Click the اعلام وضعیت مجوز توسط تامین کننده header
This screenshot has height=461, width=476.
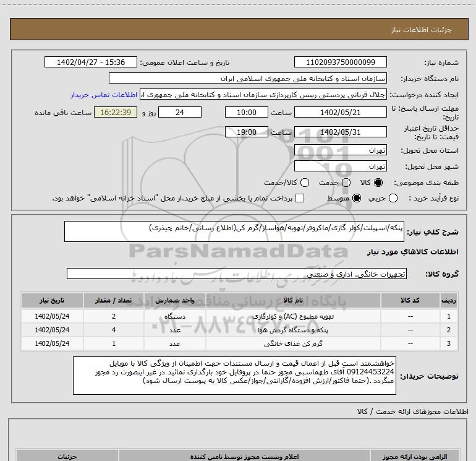pos(244,456)
